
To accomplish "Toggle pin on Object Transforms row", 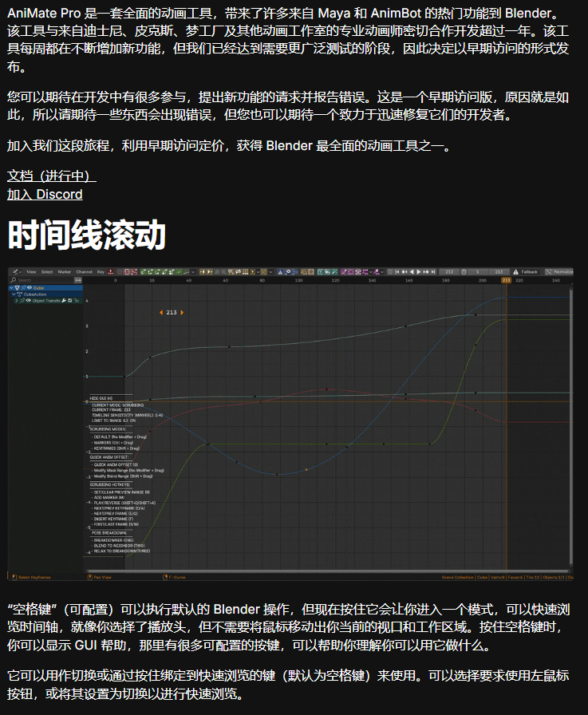I will point(22,301).
